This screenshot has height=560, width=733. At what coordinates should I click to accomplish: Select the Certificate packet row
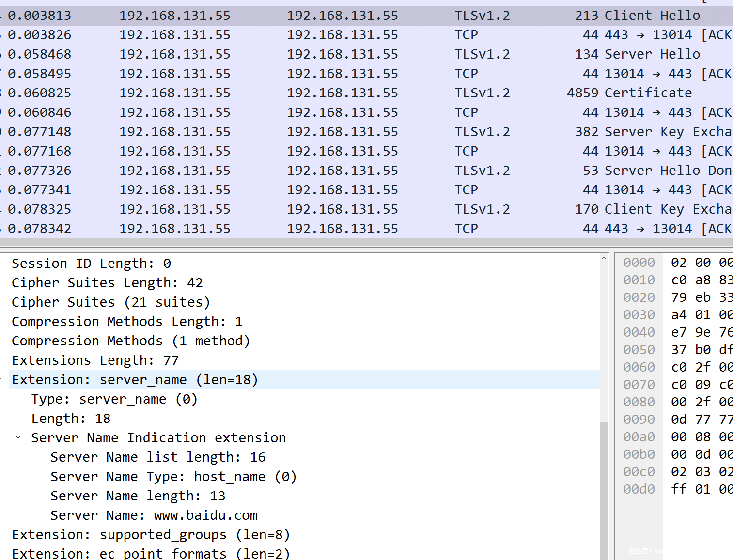[x=339, y=93]
